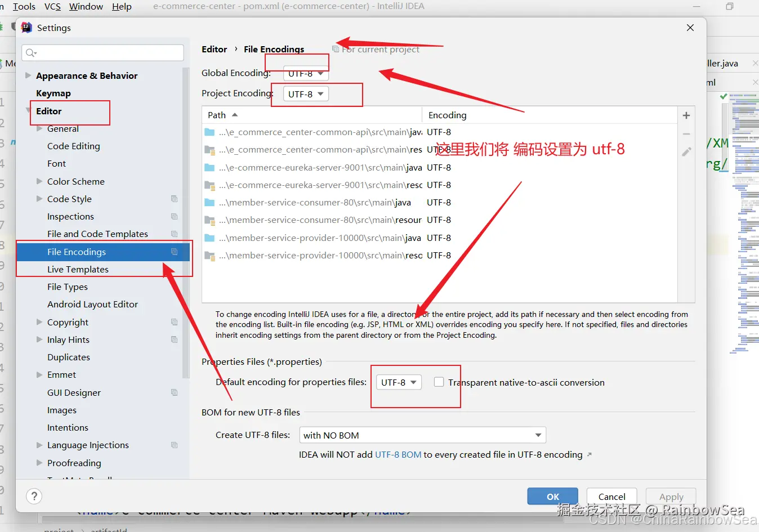Click the folder icon for member-service-provider-10000 java path
Image resolution: width=759 pixels, height=532 pixels.
(x=209, y=238)
